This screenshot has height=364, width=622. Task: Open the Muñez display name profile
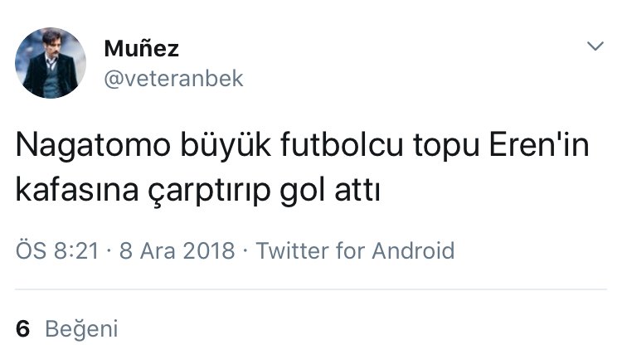point(142,48)
